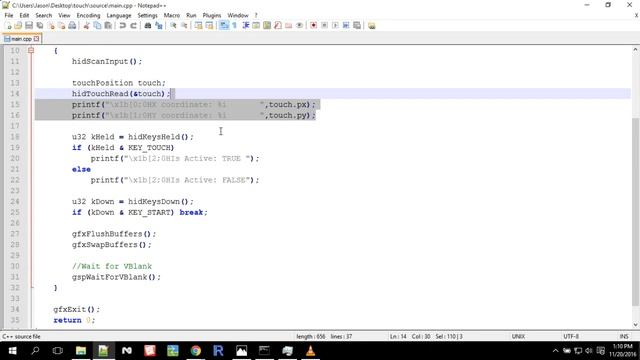Image resolution: width=640 pixels, height=360 pixels.
Task: Cut selection using the scissors icon
Action: pyautogui.click(x=86, y=25)
